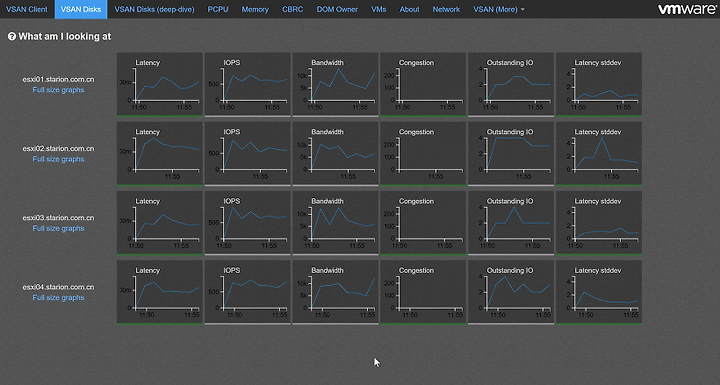Screen dimensions: 720x385
Task: Open esxi04 Latency stddev graph thumbnail
Action: (x=599, y=292)
